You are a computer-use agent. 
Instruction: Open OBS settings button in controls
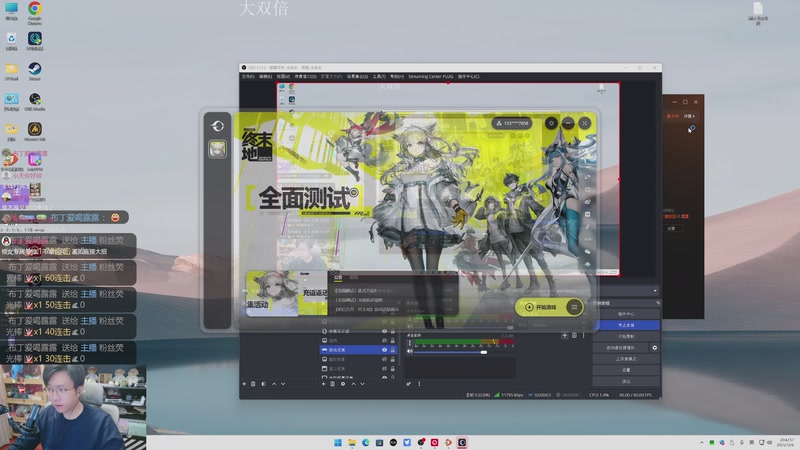click(x=626, y=370)
